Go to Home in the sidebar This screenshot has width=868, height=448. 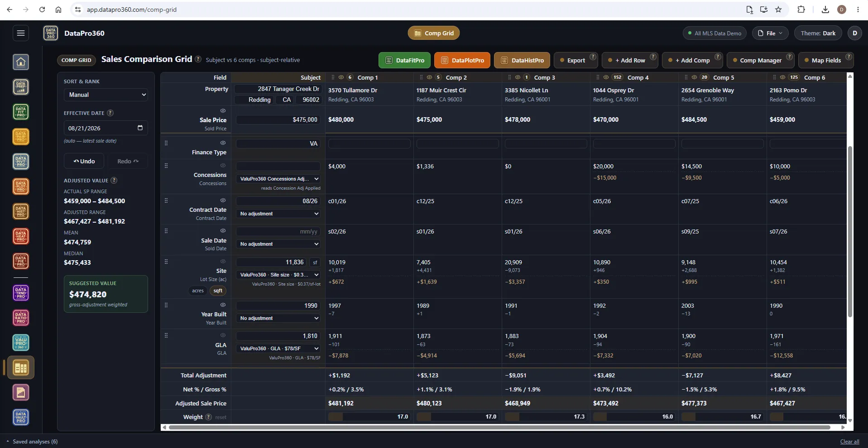(x=21, y=62)
